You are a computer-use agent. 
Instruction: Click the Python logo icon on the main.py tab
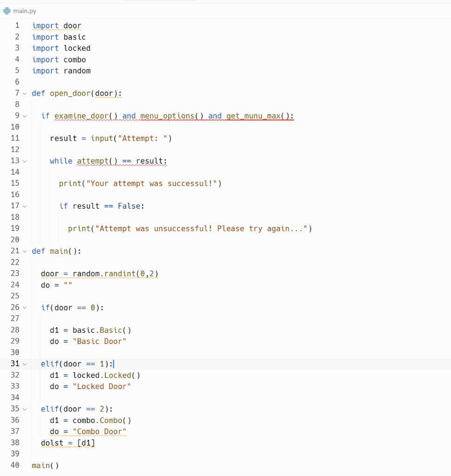pos(7,10)
